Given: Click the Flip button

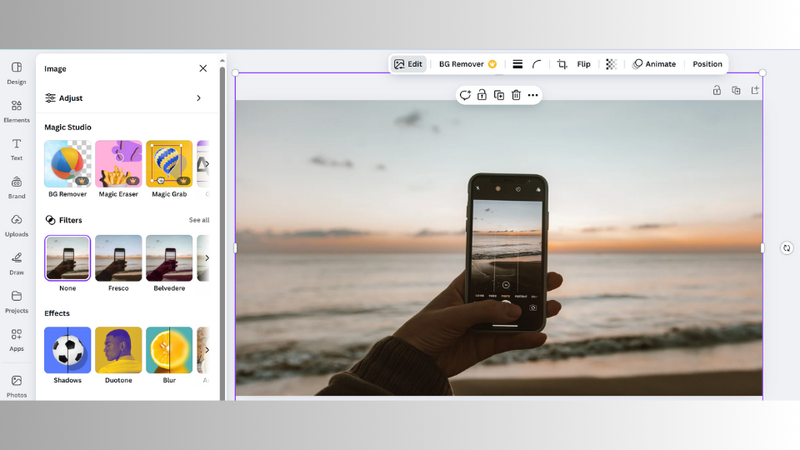Looking at the screenshot, I should pyautogui.click(x=584, y=64).
